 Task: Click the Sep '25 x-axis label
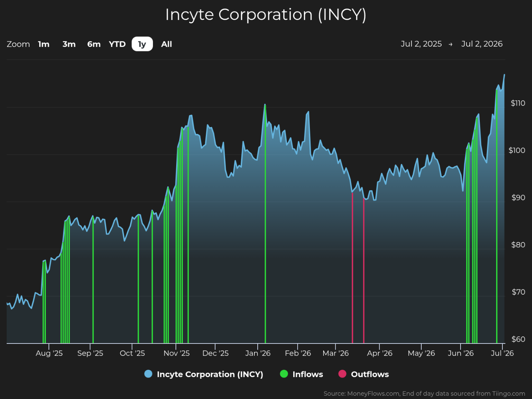point(90,353)
